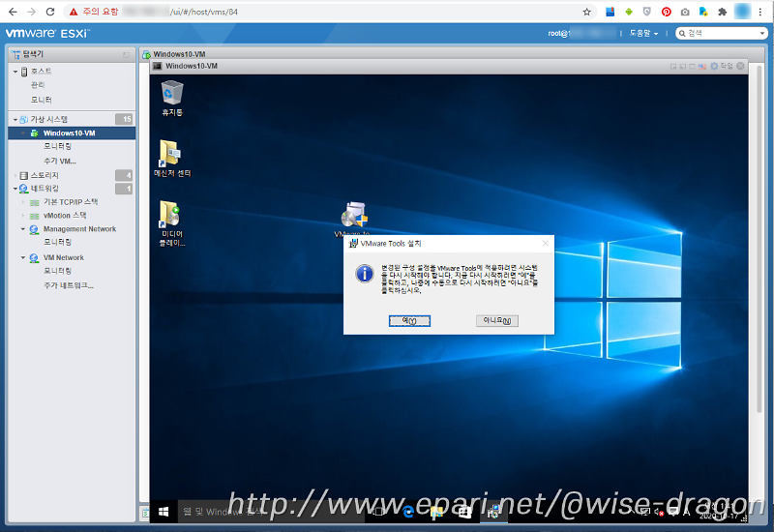Image resolution: width=774 pixels, height=532 pixels.
Task: Click the 검색 search field
Action: pos(721,34)
